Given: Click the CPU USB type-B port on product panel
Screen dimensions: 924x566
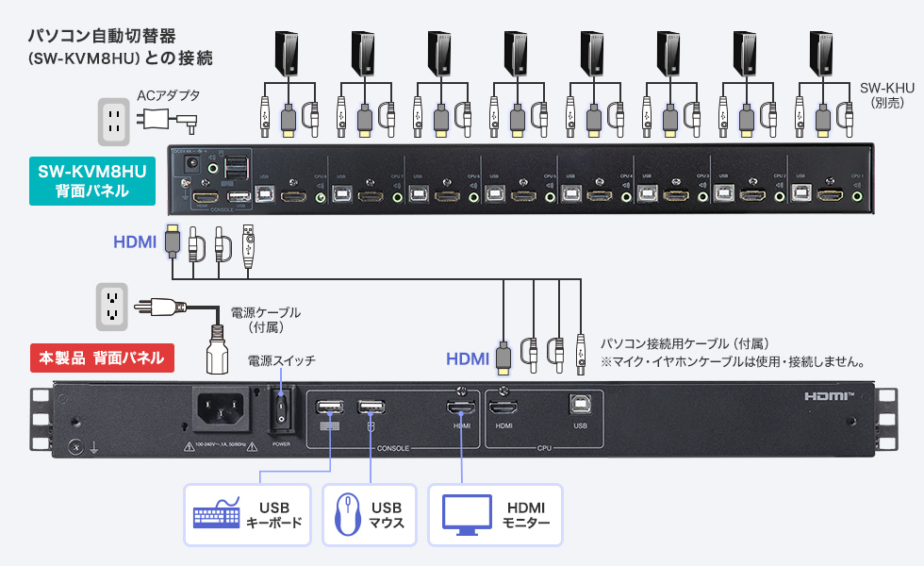Looking at the screenshot, I should (x=580, y=405).
